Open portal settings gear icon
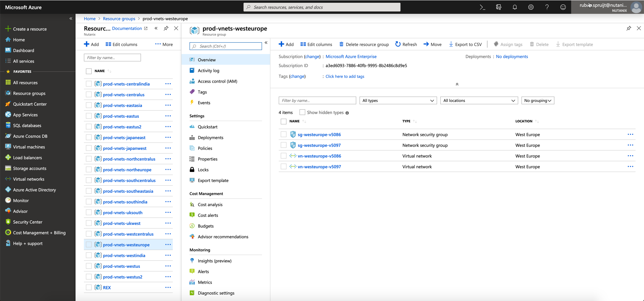The width and height of the screenshot is (644, 301). (x=531, y=7)
